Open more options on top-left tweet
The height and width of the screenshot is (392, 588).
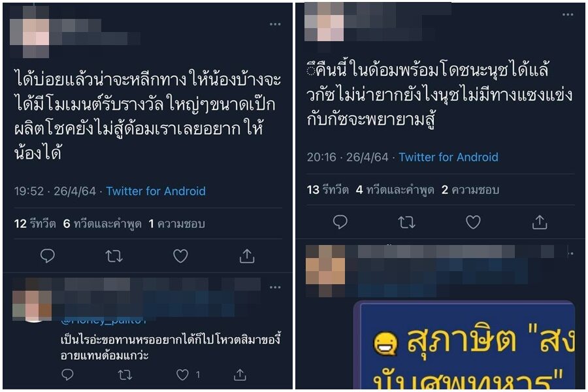coord(275,24)
